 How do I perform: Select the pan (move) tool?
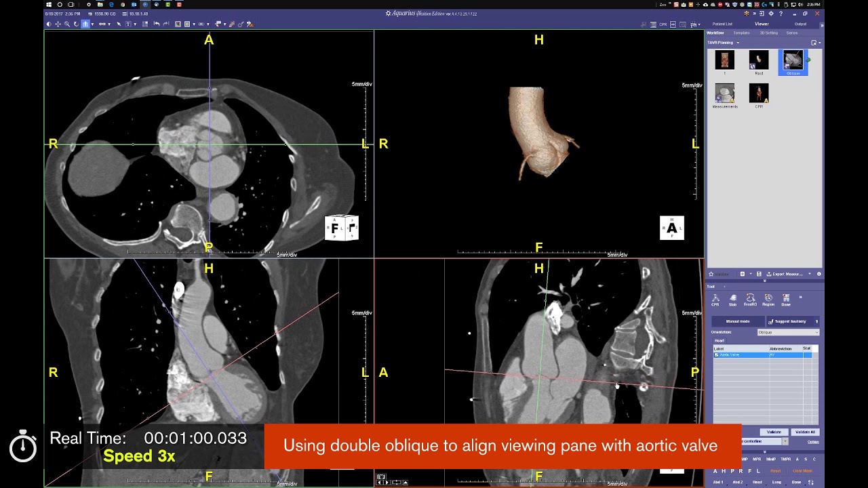tap(58, 24)
